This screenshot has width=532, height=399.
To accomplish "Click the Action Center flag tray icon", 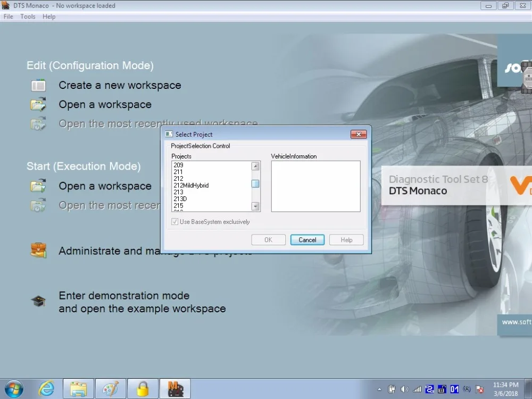I will pyautogui.click(x=480, y=389).
